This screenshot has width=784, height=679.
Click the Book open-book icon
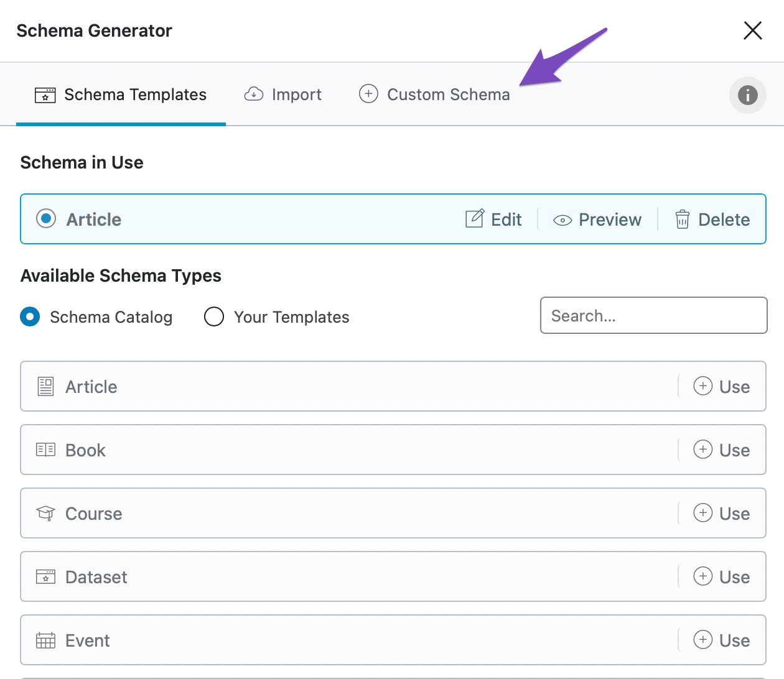45,450
